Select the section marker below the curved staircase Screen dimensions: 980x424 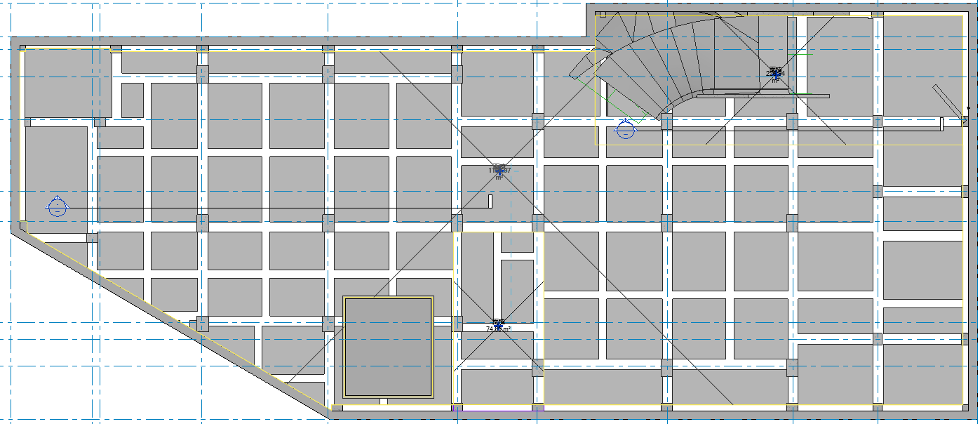tap(625, 129)
